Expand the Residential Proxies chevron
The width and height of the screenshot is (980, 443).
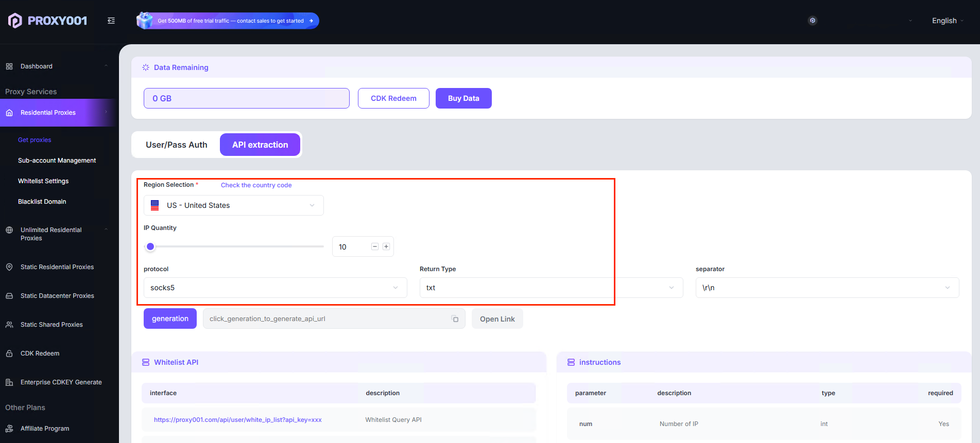click(106, 112)
